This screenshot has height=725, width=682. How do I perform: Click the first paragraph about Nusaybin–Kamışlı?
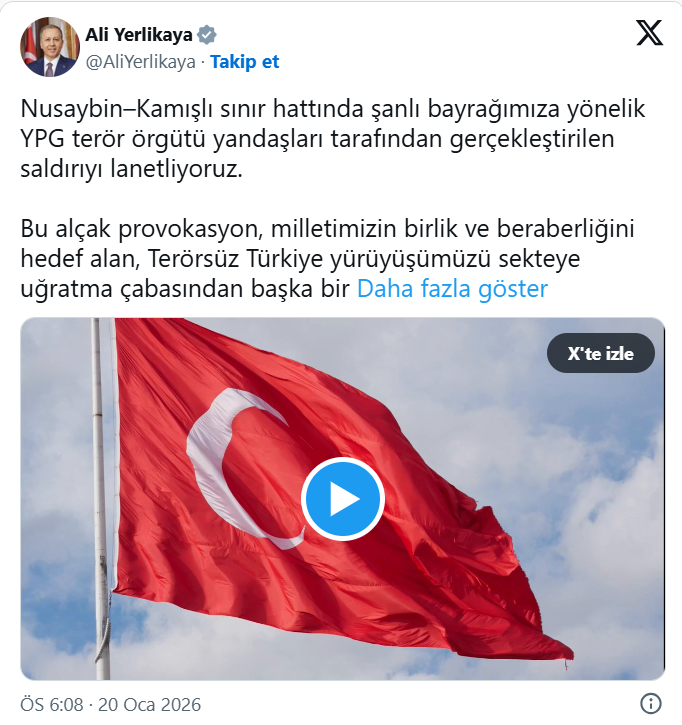pos(332,139)
